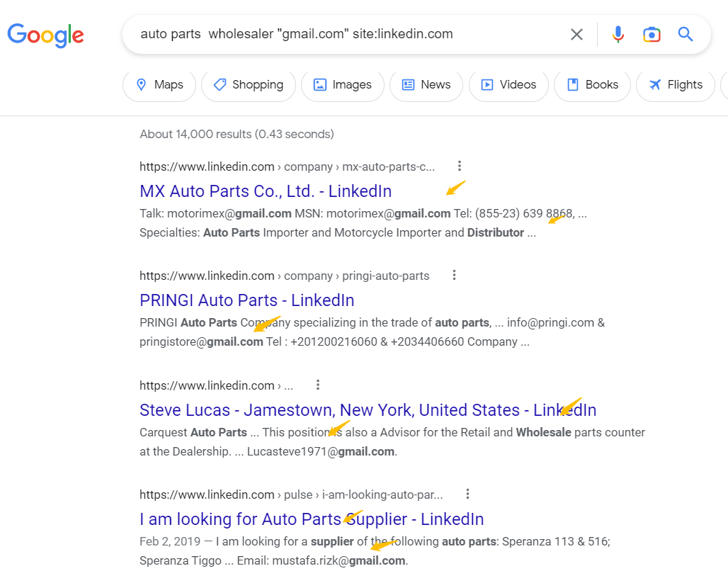Open Maps results for the query
This screenshot has height=588, width=728.
159,84
